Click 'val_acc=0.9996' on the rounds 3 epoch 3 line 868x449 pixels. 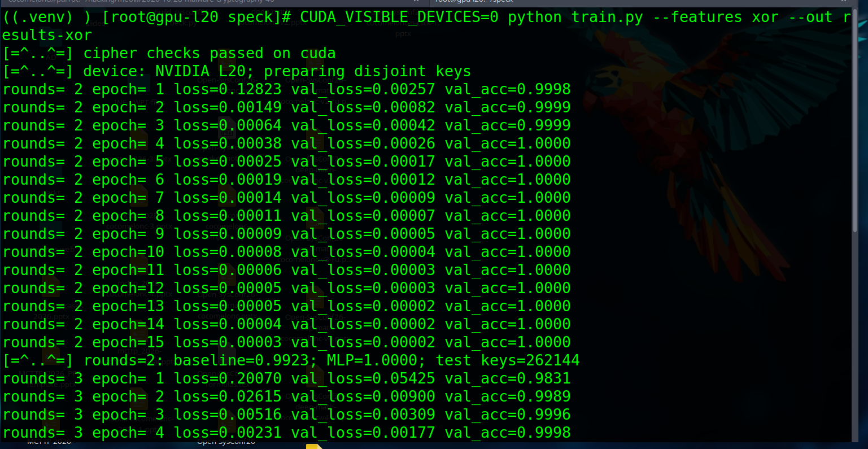tap(508, 415)
